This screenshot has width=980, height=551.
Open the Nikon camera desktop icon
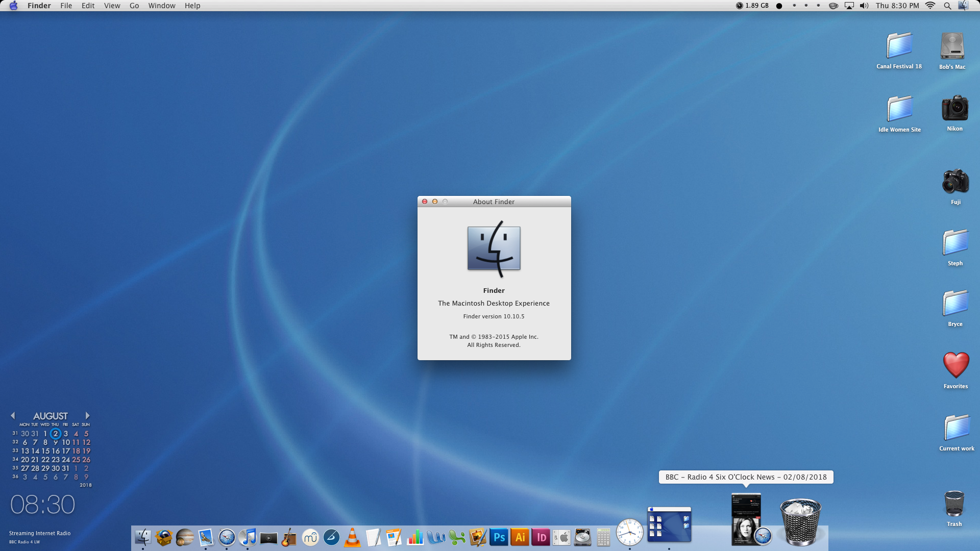pyautogui.click(x=954, y=108)
